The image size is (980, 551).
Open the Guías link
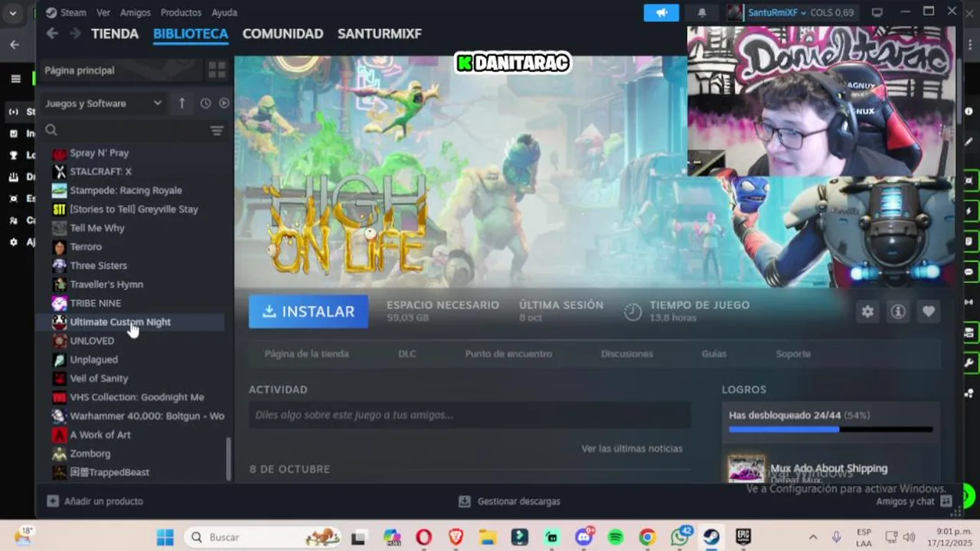point(714,354)
